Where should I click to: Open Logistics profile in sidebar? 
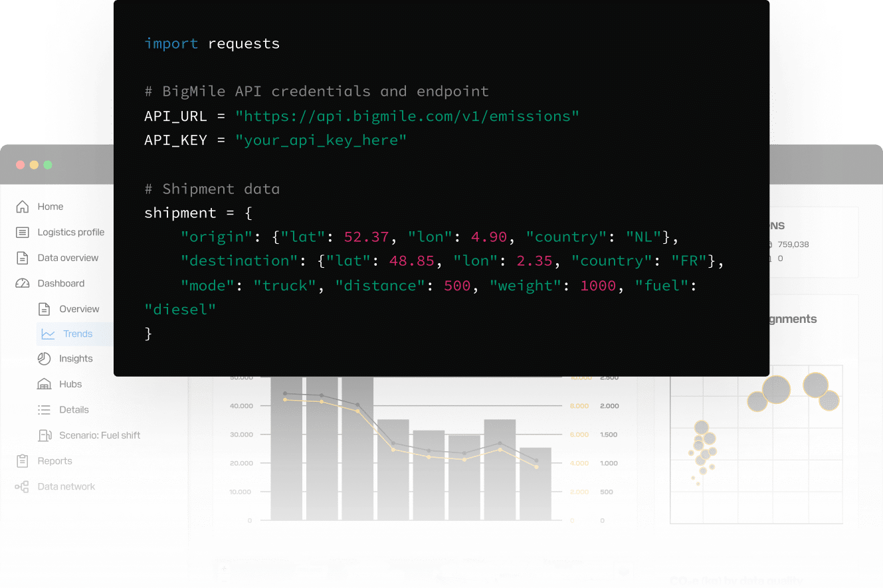click(71, 232)
